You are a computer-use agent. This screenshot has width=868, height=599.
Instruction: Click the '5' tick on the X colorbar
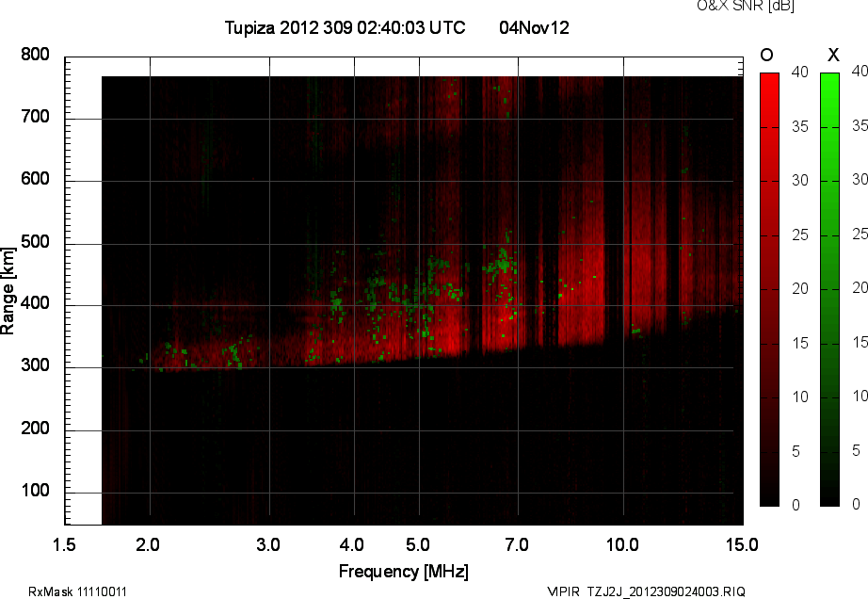[x=856, y=450]
